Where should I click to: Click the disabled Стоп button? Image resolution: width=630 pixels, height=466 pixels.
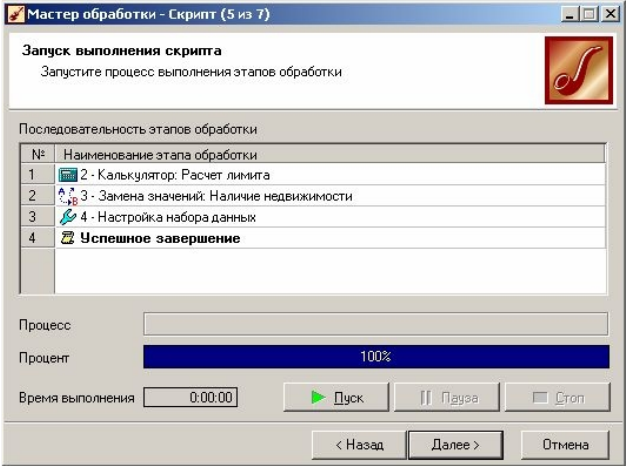pyautogui.click(x=558, y=397)
